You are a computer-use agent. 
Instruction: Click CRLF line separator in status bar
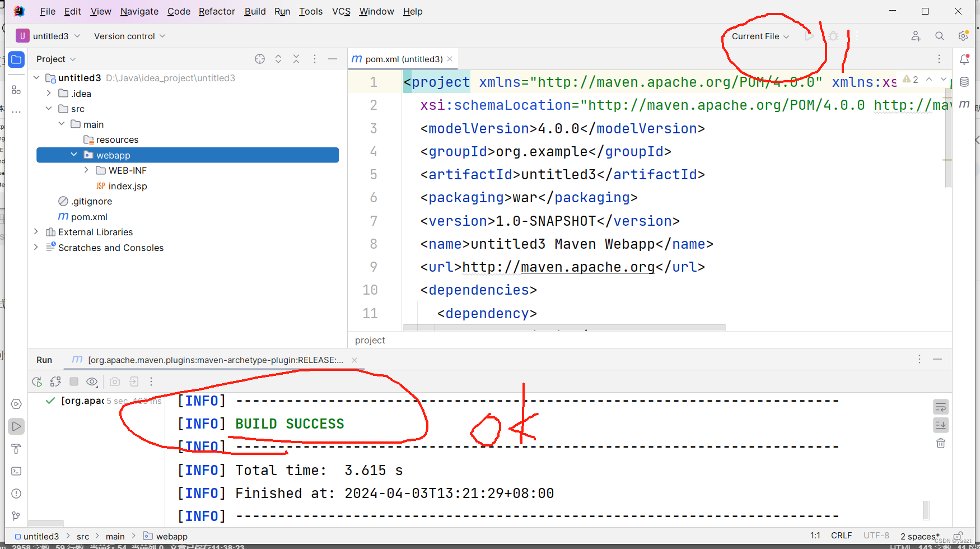841,536
